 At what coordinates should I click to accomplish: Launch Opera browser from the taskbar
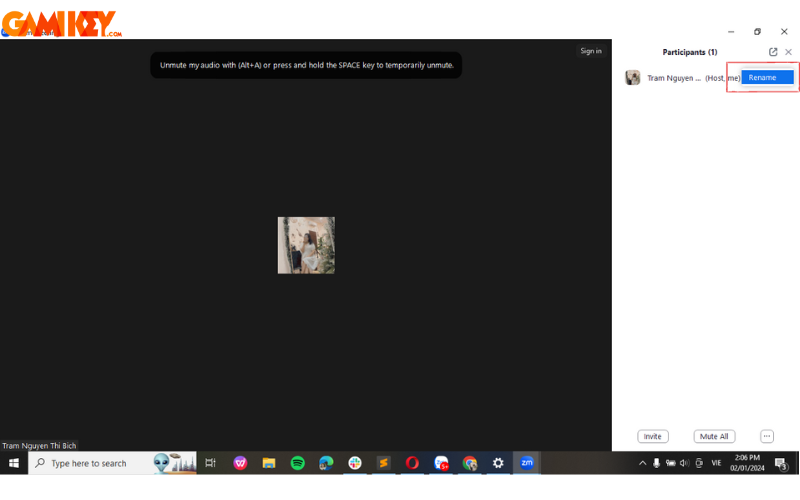[412, 463]
